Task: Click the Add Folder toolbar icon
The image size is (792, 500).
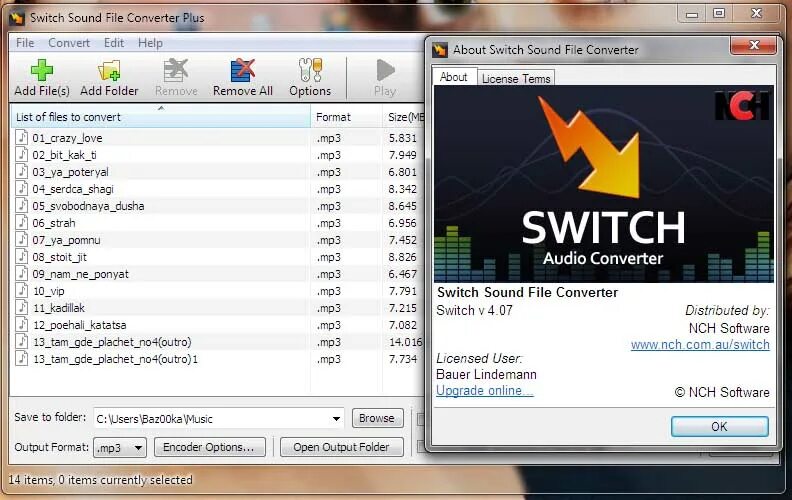Action: pyautogui.click(x=109, y=70)
